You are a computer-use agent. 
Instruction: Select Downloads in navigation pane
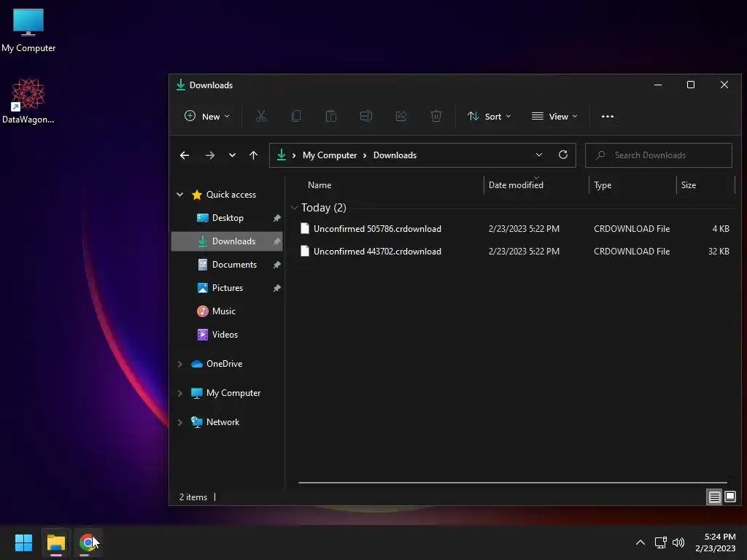pyautogui.click(x=227, y=241)
